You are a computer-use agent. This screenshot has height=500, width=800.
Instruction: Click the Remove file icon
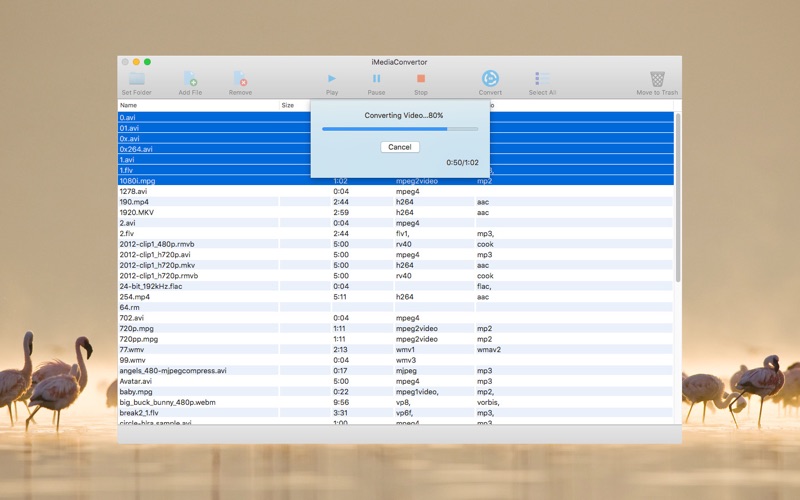point(240,79)
